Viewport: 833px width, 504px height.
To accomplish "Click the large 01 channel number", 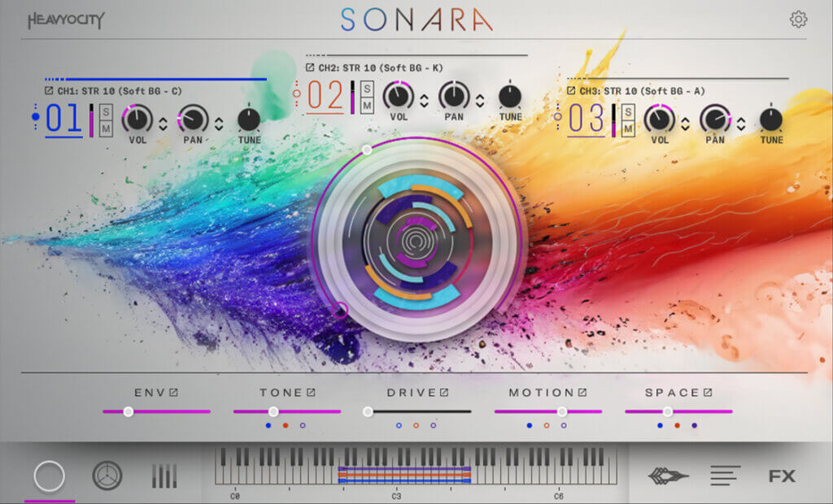I will pos(63,119).
